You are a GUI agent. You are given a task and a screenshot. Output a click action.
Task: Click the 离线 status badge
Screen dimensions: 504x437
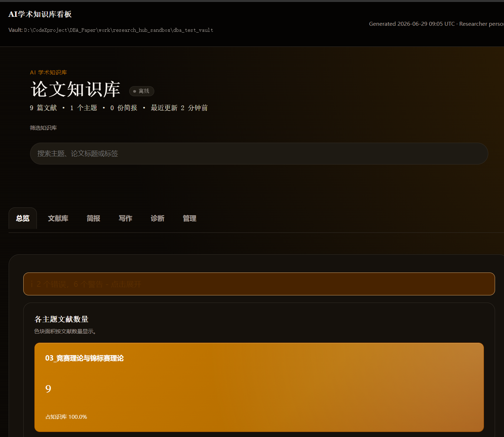coord(142,91)
